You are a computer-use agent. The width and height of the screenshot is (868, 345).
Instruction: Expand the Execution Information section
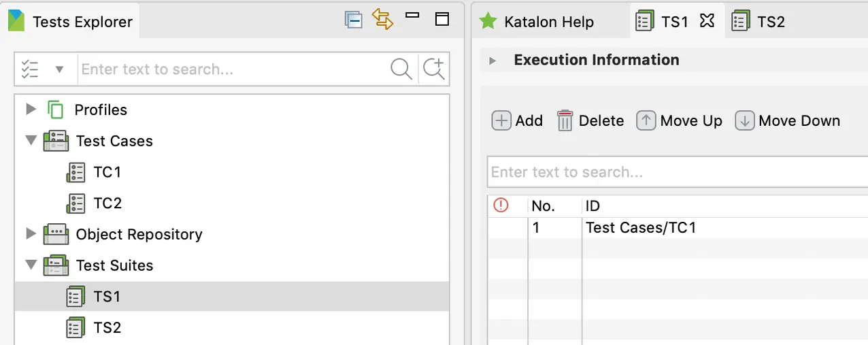[x=493, y=61]
